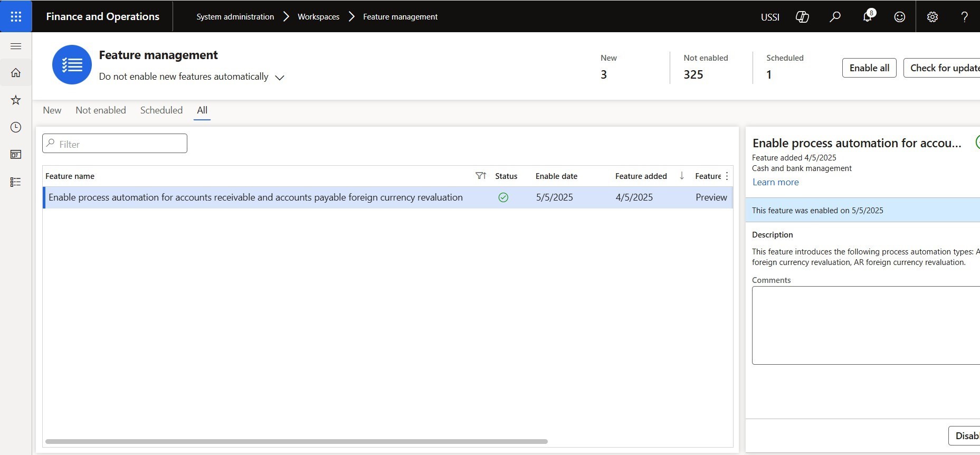Expand the navigation pane hamburger menu
Screen dimensions: 980x455
pyautogui.click(x=16, y=46)
